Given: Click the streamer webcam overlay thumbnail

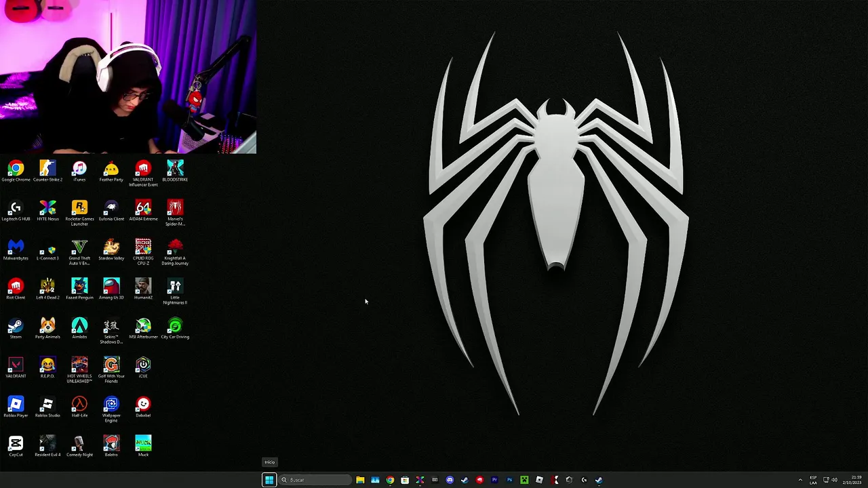Looking at the screenshot, I should (128, 77).
